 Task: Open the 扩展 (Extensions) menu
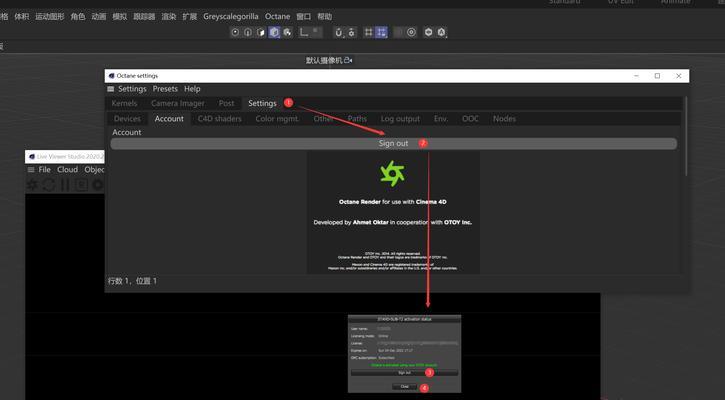pos(190,17)
